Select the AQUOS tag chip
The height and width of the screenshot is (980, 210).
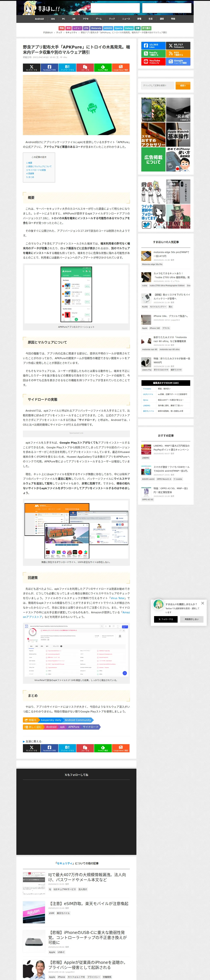point(108,28)
